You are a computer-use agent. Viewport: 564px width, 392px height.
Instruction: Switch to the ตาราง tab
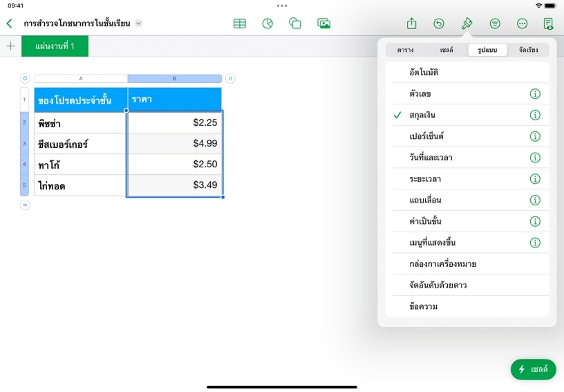pos(405,50)
